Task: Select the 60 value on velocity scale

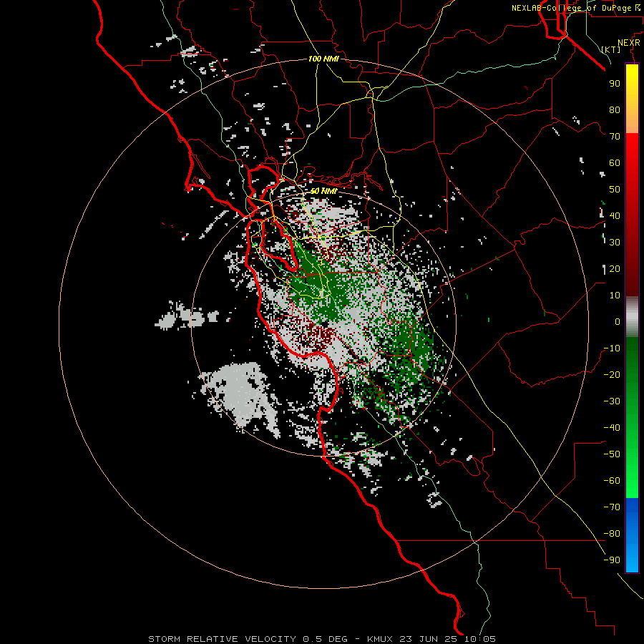Action: click(615, 162)
